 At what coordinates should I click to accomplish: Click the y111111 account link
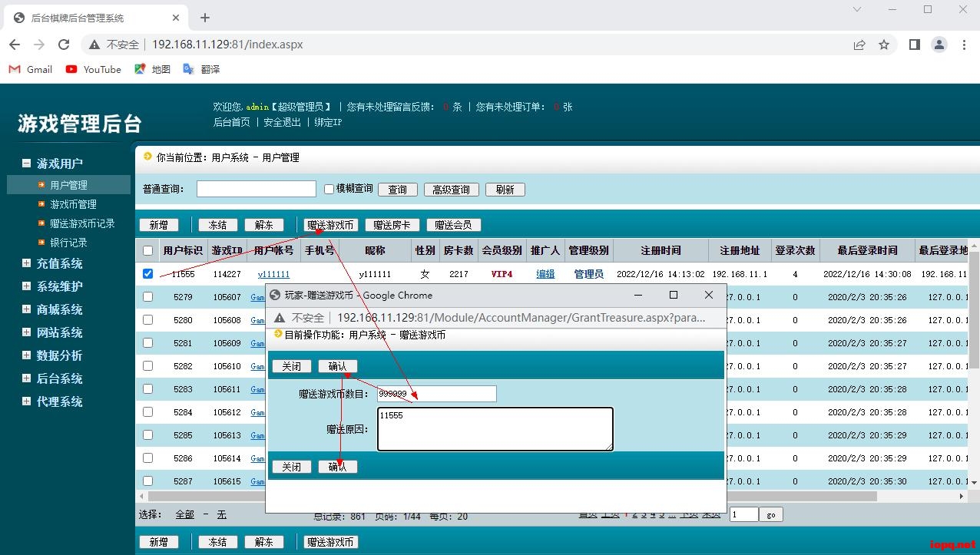click(273, 274)
